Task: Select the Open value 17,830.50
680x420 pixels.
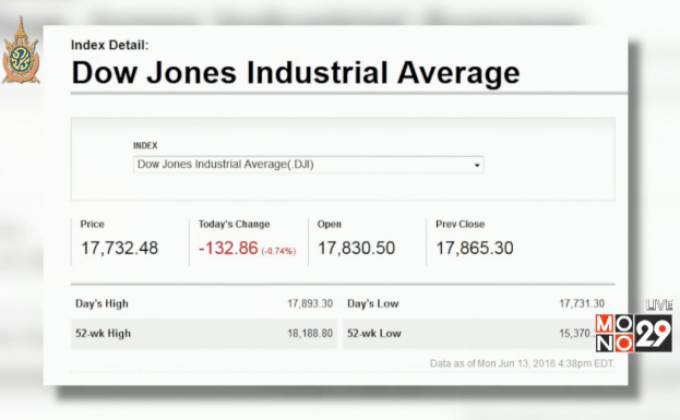Action: coord(356,248)
